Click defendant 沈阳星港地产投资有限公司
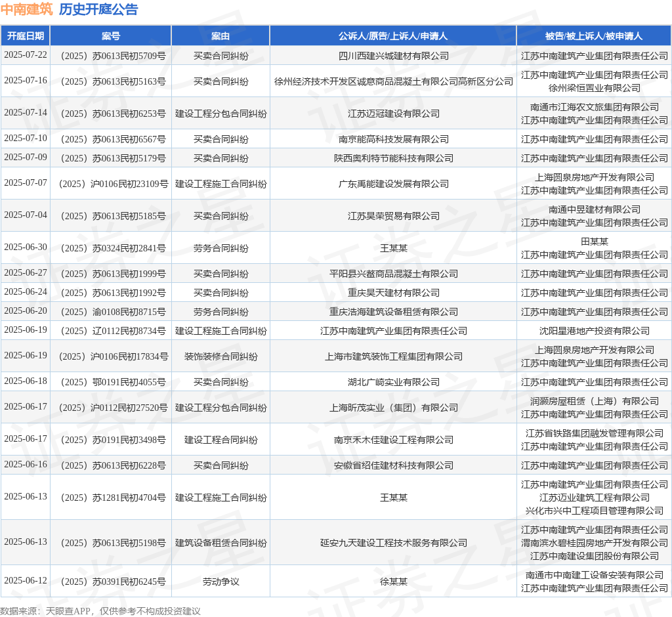Viewport: 672px width, 617px height. (x=595, y=331)
